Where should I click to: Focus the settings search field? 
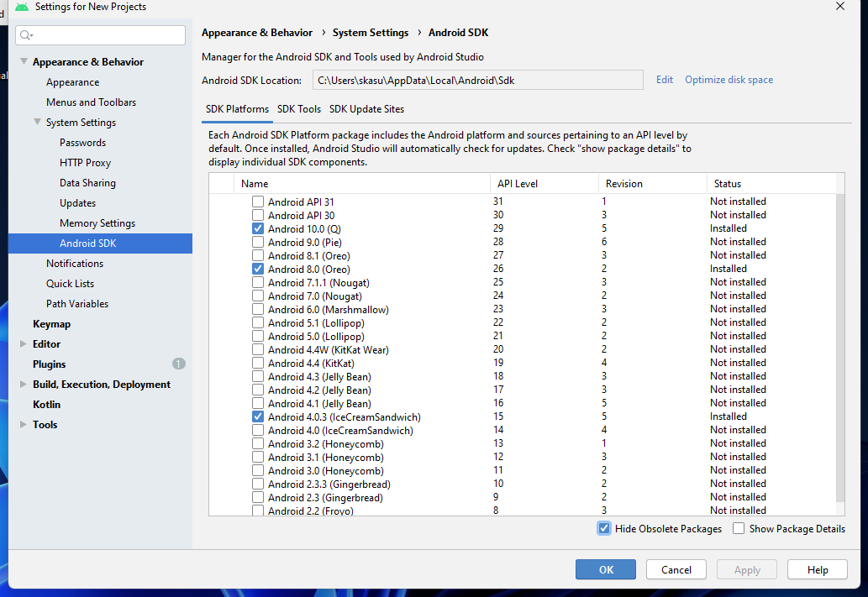pos(100,35)
